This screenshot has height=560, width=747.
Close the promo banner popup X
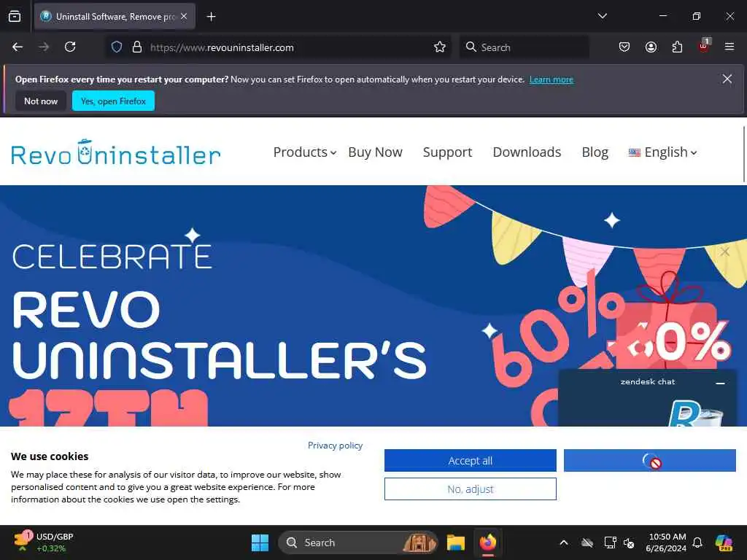pyautogui.click(x=724, y=252)
